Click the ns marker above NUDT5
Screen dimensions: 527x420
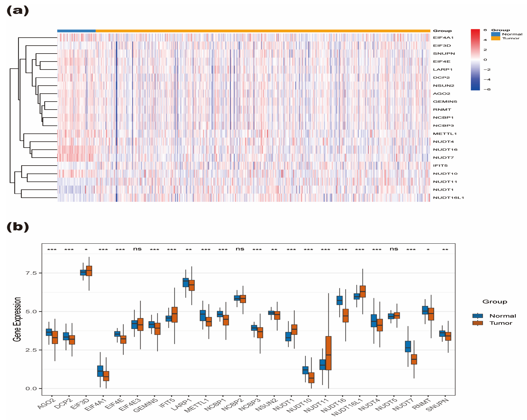(x=394, y=249)
